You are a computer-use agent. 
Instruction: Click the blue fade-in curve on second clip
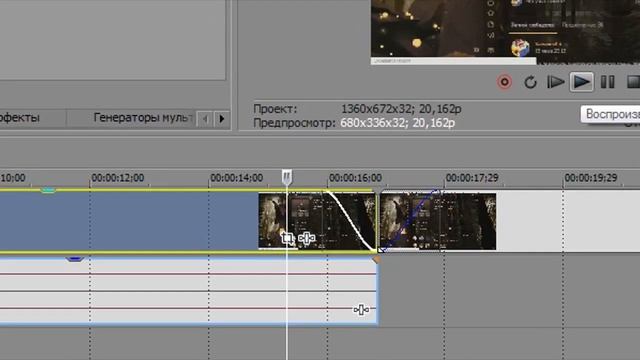pyautogui.click(x=409, y=220)
